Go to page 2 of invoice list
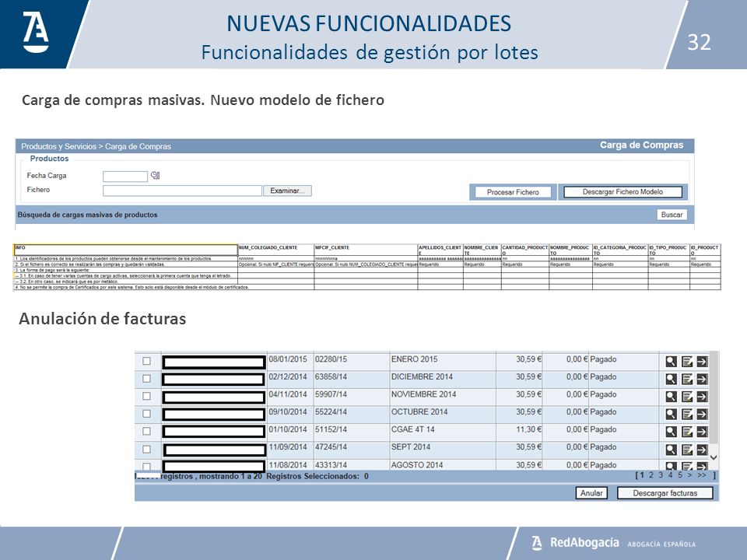Screen dimensions: 747x560 [x=651, y=475]
